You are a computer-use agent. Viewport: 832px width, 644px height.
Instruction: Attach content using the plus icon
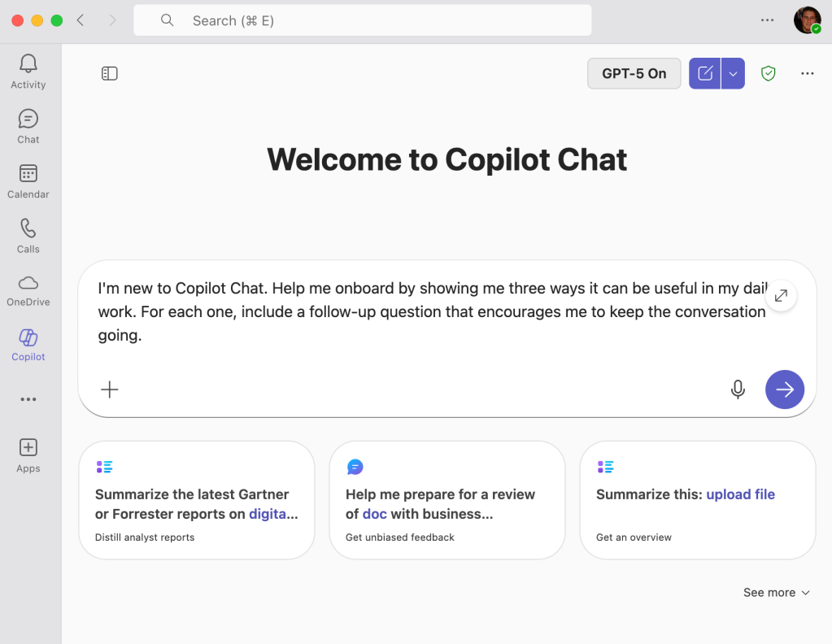pos(109,389)
